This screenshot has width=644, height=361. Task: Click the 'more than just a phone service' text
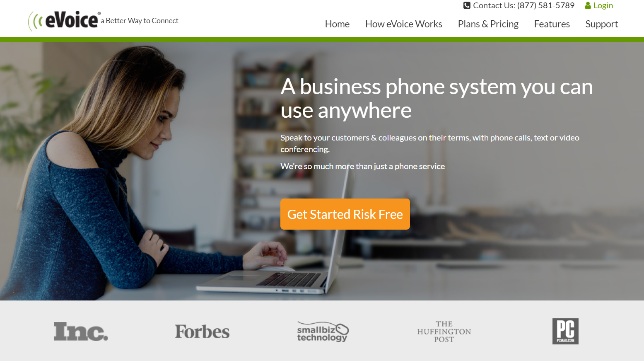390,166
